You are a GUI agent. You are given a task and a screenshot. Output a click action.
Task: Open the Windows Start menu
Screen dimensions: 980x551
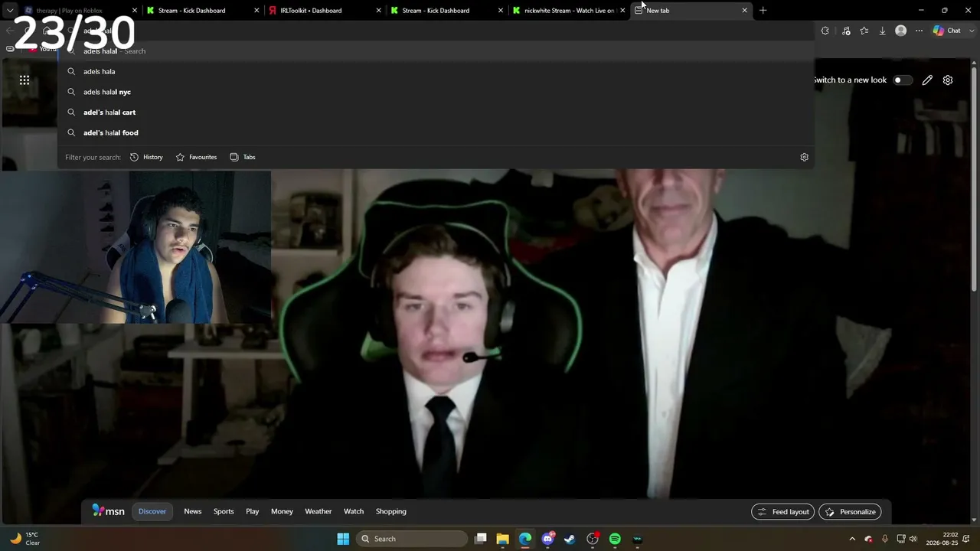tap(343, 539)
